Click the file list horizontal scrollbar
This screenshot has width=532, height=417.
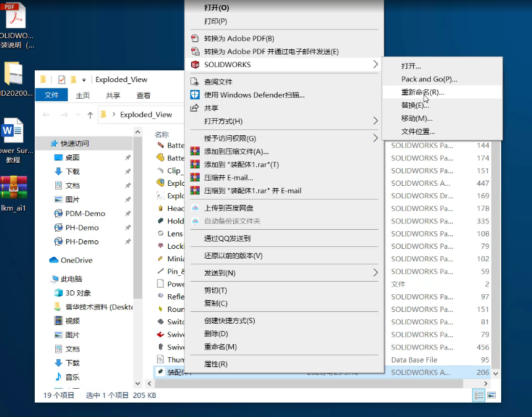click(x=309, y=384)
